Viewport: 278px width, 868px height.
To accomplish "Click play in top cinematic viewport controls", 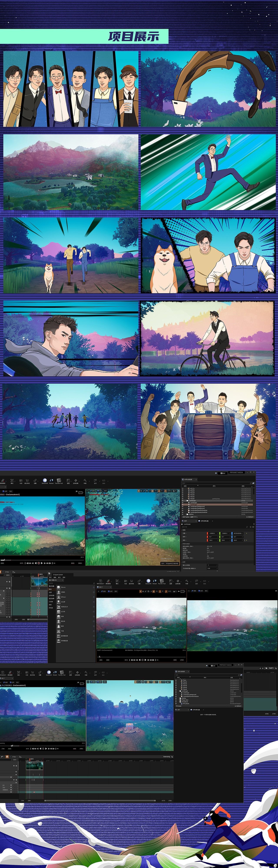I will pyautogui.click(x=42, y=563).
